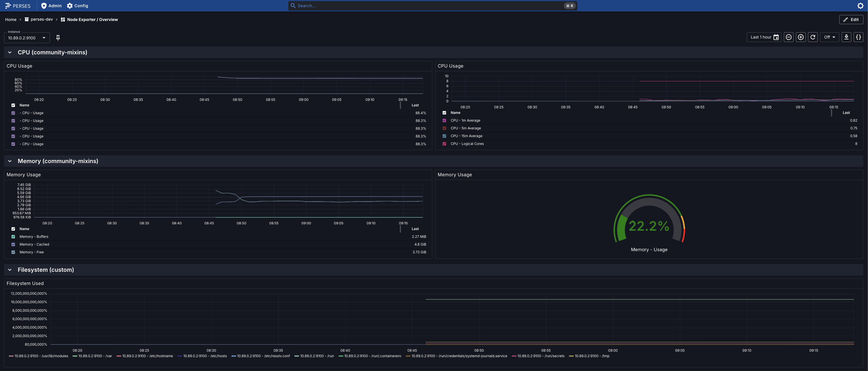Open the Last 1 hour time range picker
Image resolution: width=868 pixels, height=371 pixels.
(764, 37)
